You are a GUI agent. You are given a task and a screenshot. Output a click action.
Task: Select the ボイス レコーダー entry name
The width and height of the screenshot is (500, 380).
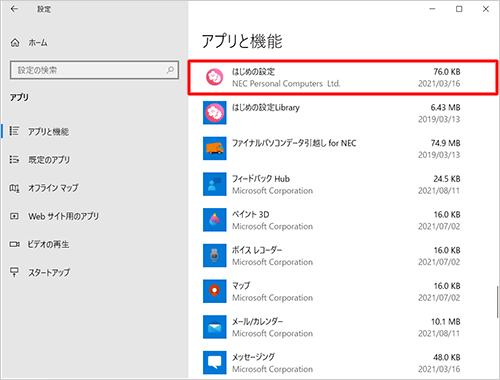pos(257,250)
